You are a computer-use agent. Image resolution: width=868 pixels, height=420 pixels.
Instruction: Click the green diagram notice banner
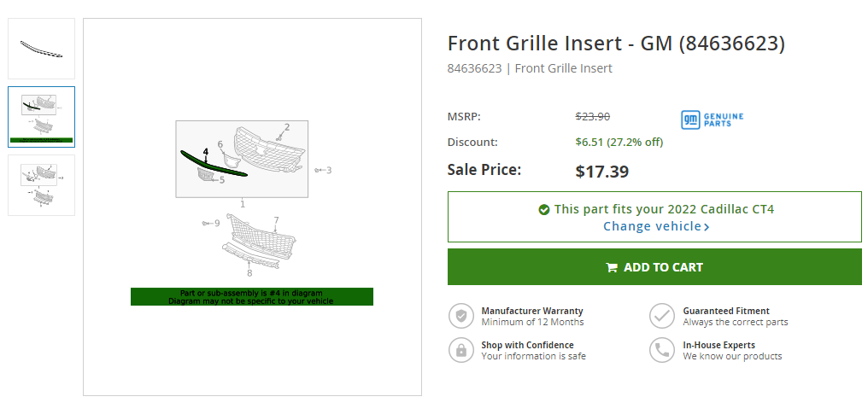click(251, 296)
